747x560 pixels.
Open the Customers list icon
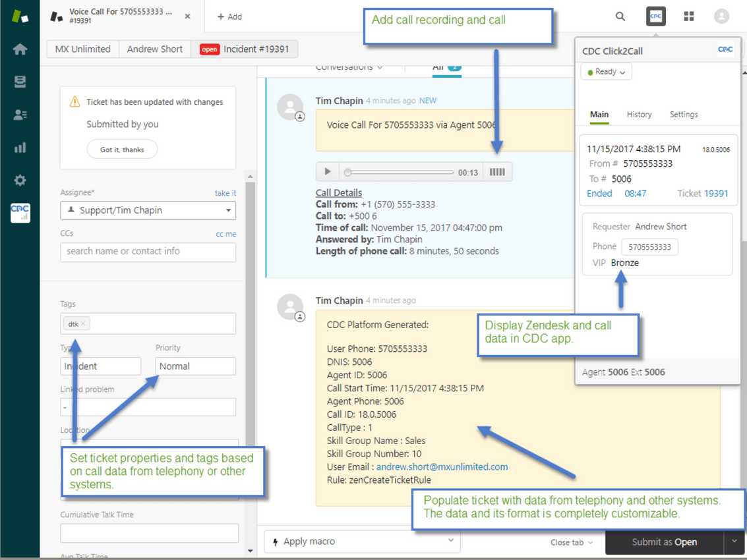20,115
